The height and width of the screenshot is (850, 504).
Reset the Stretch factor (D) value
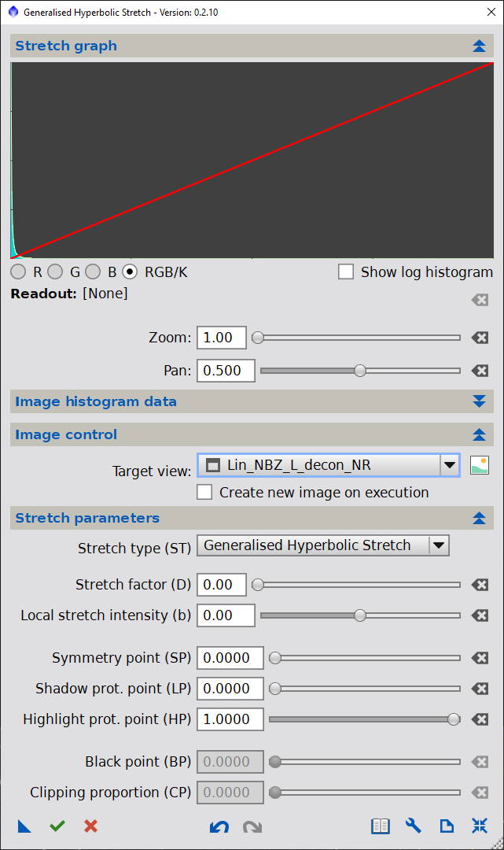click(480, 585)
